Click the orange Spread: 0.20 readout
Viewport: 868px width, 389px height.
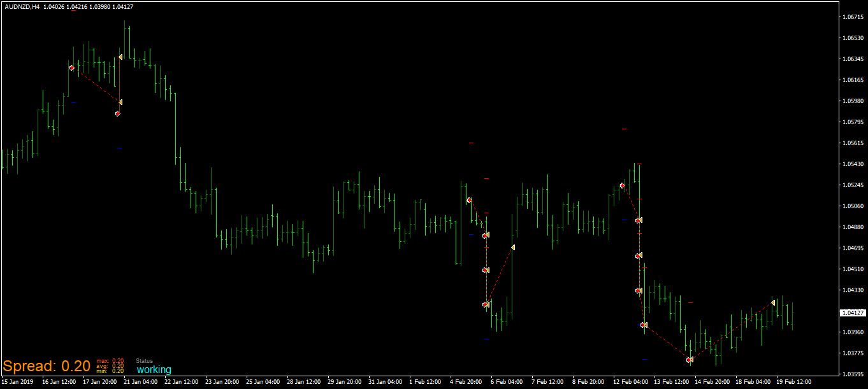(47, 366)
